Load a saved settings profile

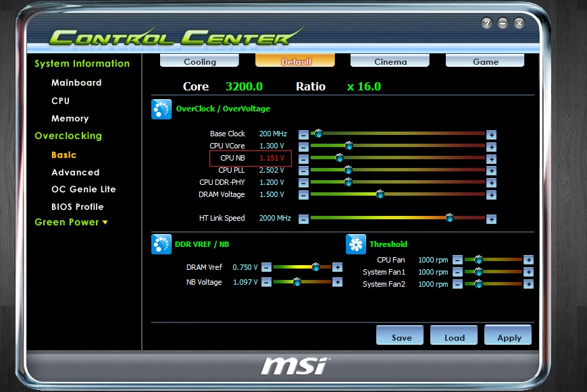click(454, 335)
